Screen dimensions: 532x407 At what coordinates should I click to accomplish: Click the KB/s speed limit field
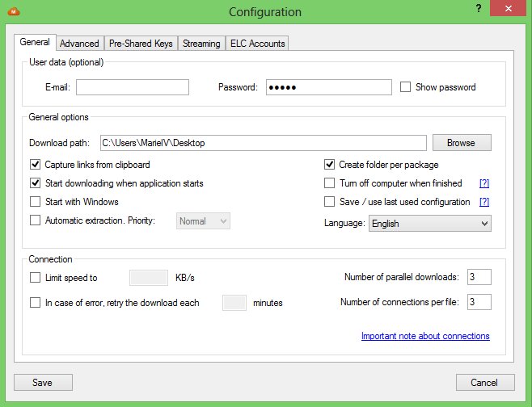coord(149,278)
